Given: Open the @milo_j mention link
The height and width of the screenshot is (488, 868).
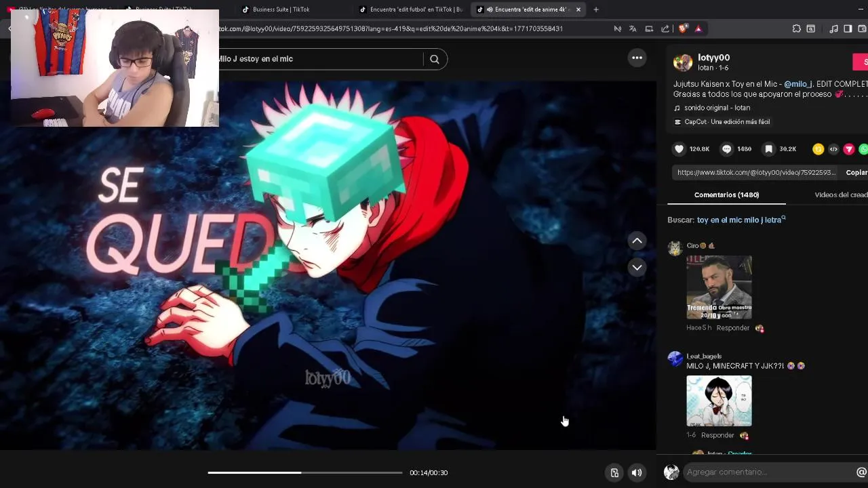Looking at the screenshot, I should (x=797, y=84).
